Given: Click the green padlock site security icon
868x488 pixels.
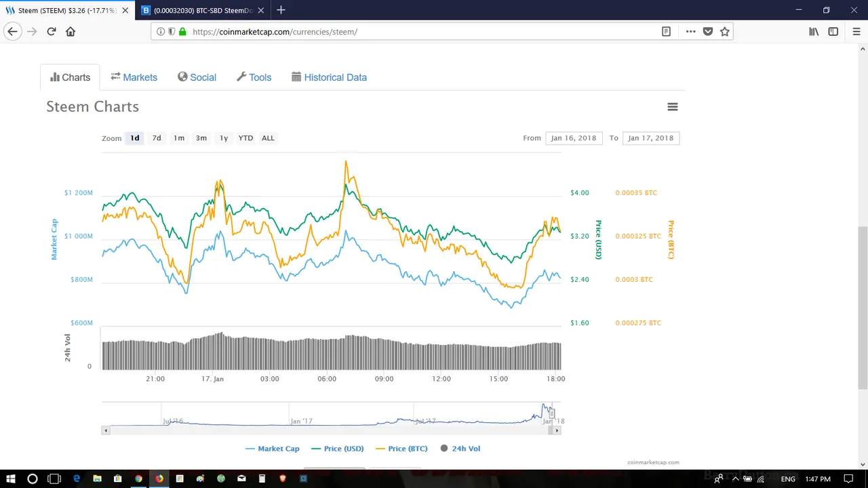Looking at the screenshot, I should point(182,31).
